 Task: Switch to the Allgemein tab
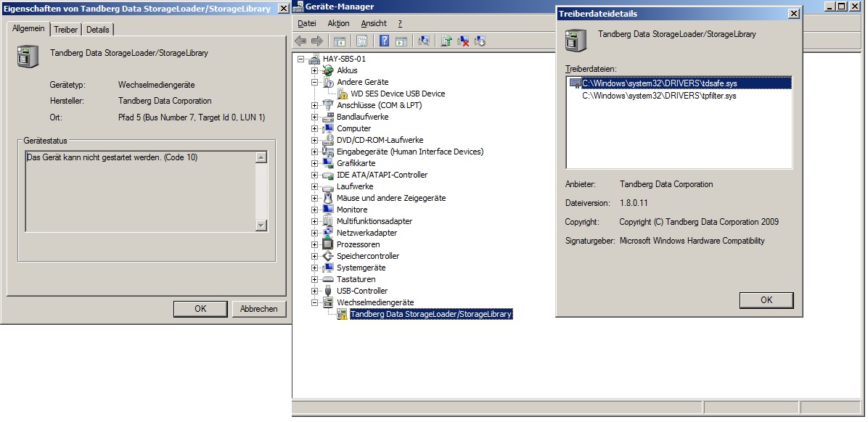point(28,29)
